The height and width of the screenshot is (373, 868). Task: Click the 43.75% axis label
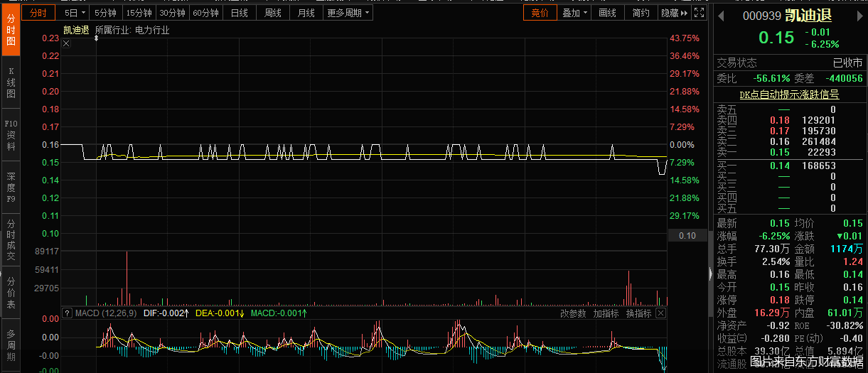pos(685,38)
